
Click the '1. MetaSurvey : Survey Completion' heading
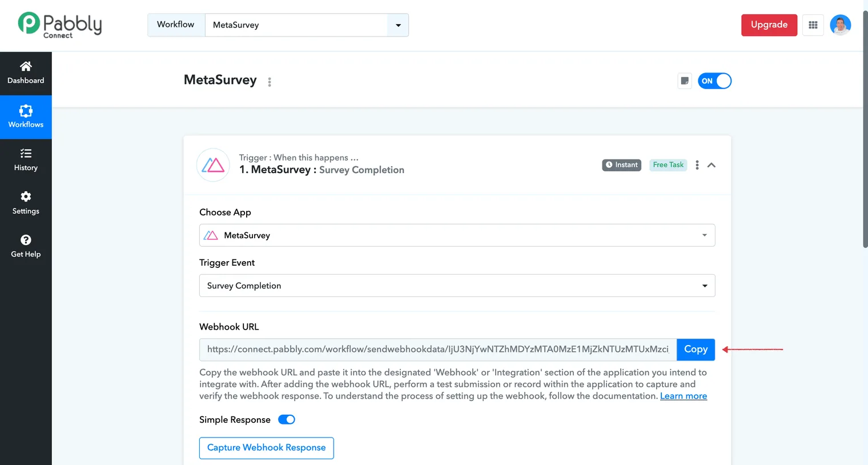[x=322, y=170]
